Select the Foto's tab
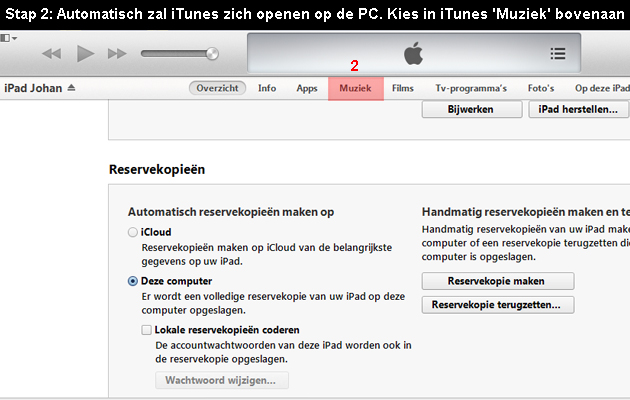The width and height of the screenshot is (630, 400). (x=541, y=88)
